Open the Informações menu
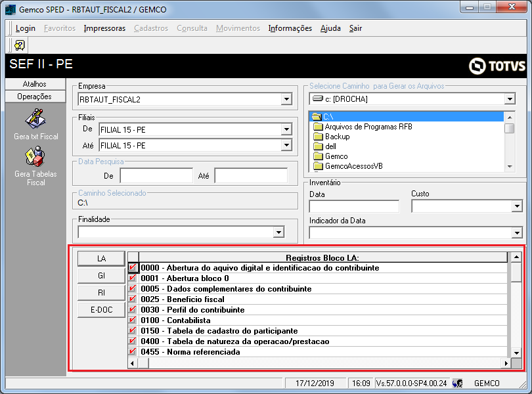Viewport: 532px width, 394px height. tap(290, 28)
